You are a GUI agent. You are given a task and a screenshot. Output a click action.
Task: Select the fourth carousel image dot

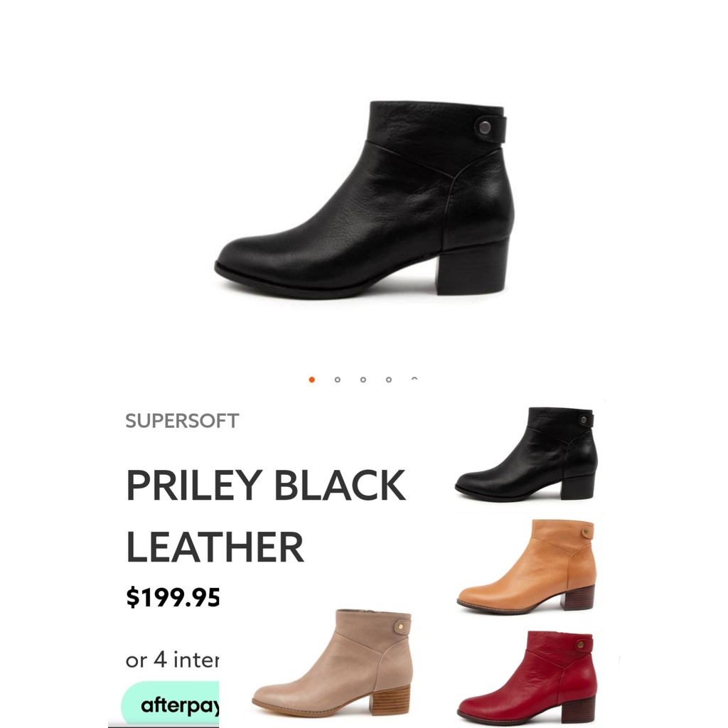pos(389,380)
